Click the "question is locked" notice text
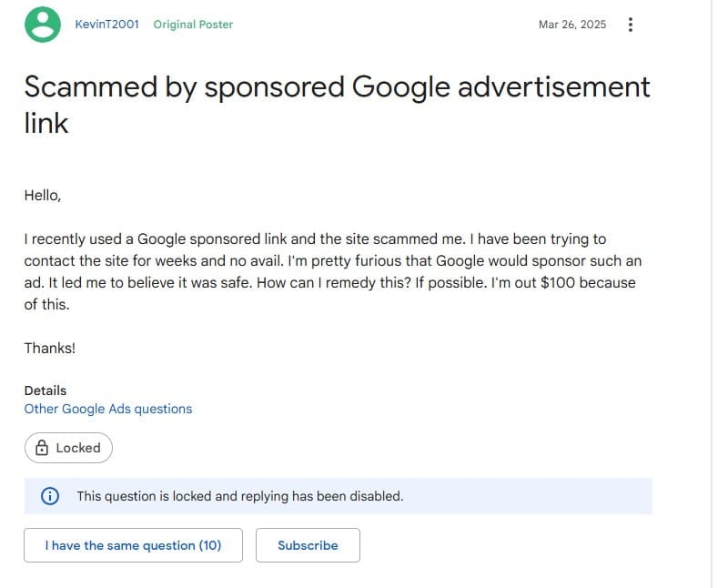This screenshot has height=588, width=718. click(239, 496)
